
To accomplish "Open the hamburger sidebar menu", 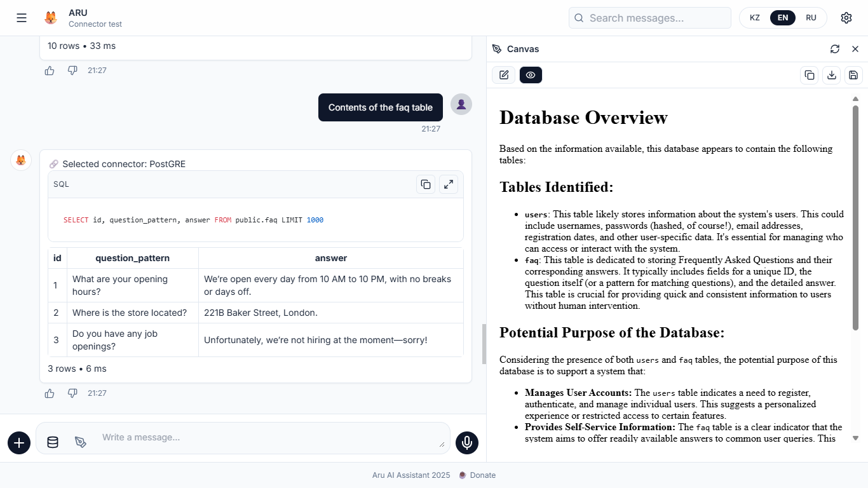I will 22,18.
